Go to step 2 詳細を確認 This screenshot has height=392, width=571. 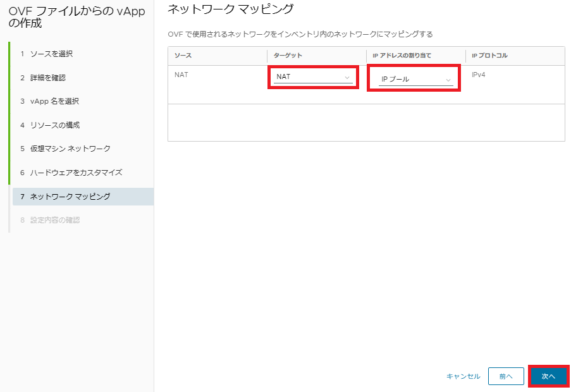(x=47, y=78)
